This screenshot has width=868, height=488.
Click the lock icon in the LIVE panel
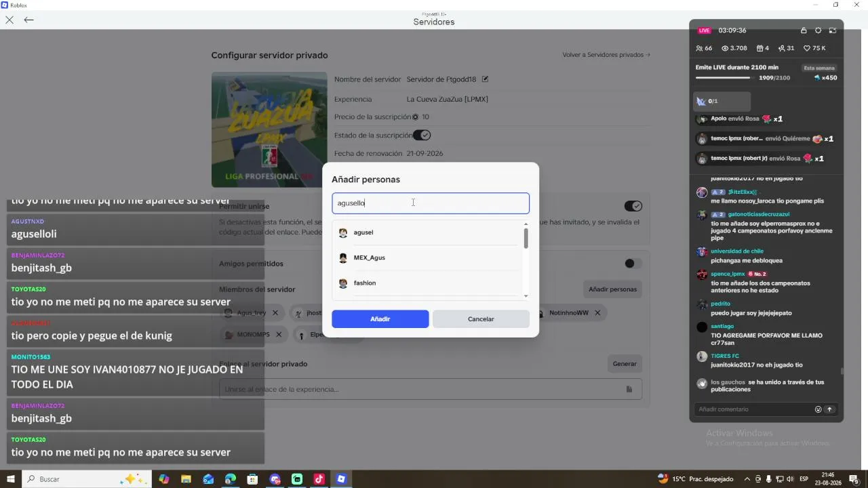click(804, 30)
